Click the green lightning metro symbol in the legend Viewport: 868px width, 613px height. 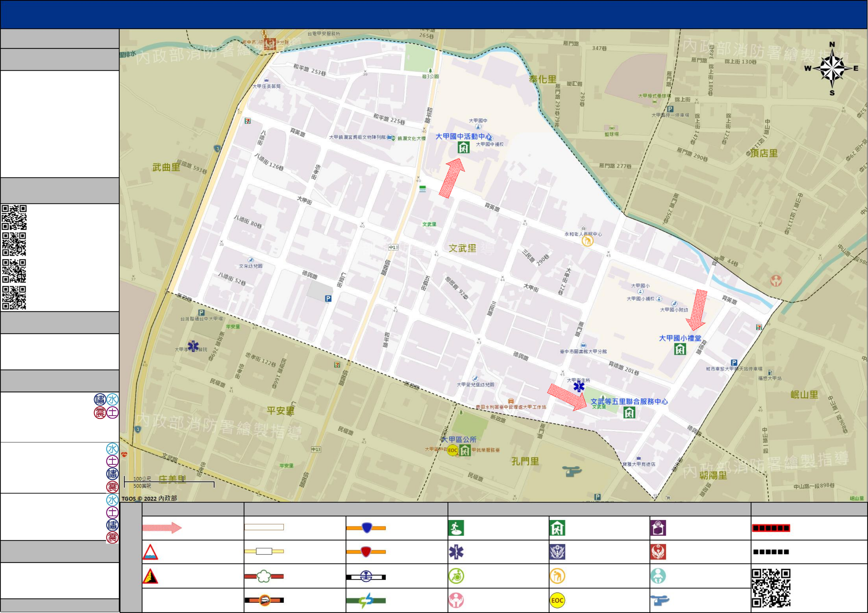(x=366, y=601)
